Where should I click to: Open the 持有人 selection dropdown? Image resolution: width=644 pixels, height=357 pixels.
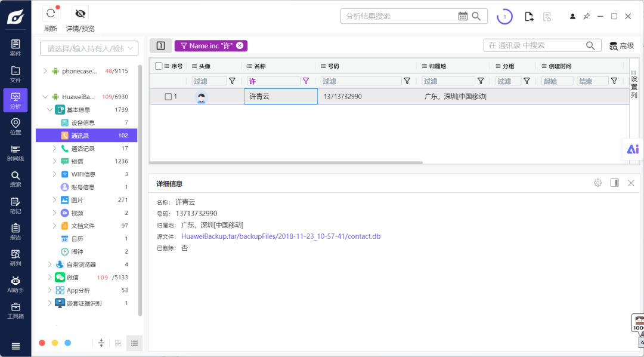(89, 48)
